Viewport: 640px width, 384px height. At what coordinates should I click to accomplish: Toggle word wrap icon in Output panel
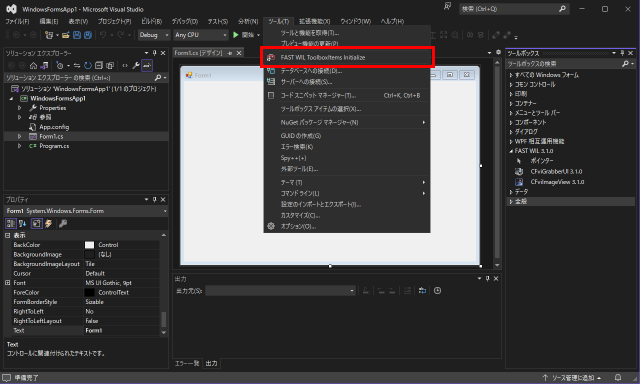click(422, 291)
